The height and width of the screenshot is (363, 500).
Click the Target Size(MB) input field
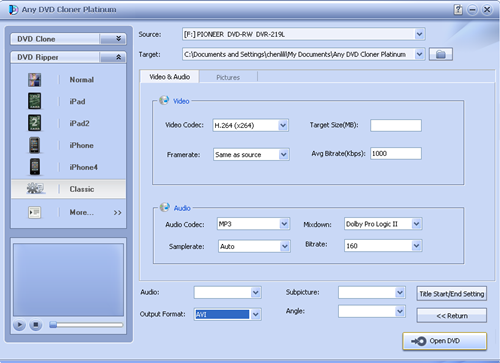click(396, 125)
